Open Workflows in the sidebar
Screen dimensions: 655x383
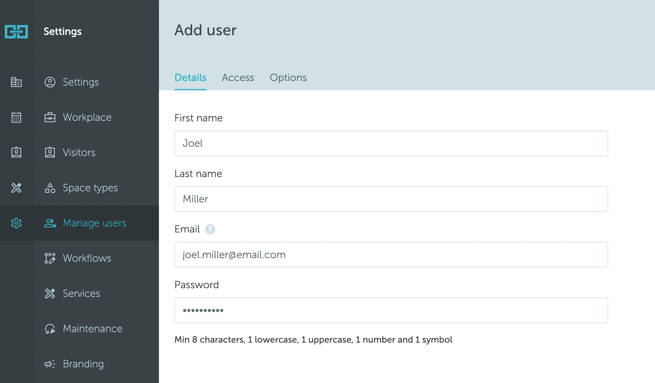pyautogui.click(x=87, y=258)
